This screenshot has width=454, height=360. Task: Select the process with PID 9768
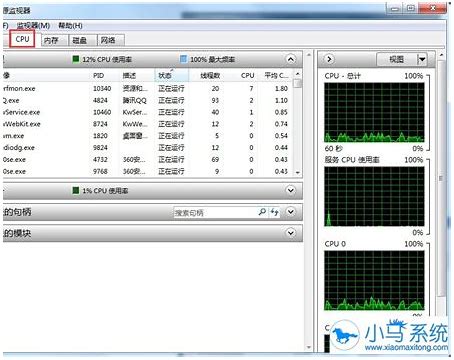click(148, 171)
